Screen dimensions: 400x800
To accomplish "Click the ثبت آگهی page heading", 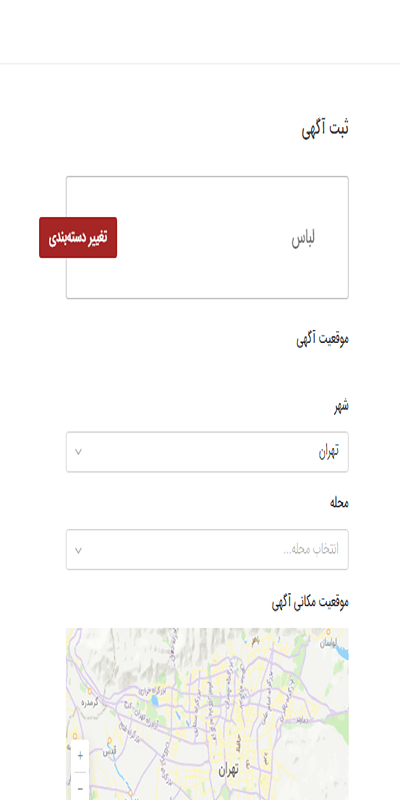I will (x=325, y=128).
